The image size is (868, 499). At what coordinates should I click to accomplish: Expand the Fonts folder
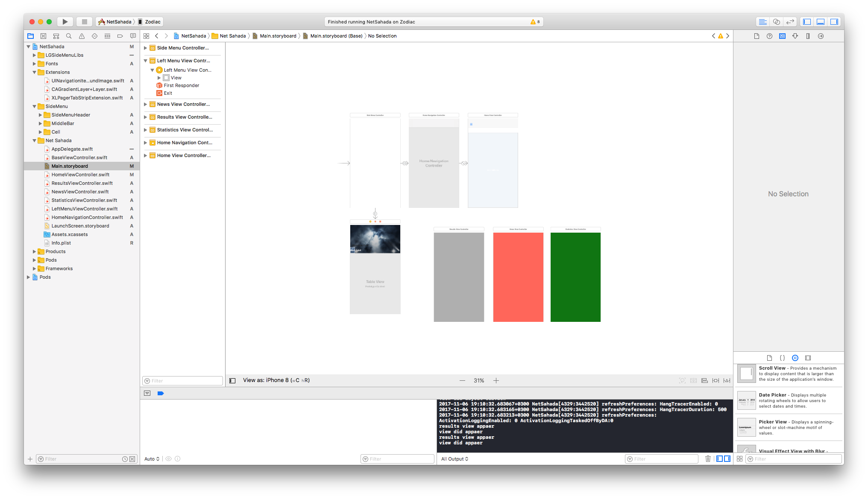tap(35, 64)
